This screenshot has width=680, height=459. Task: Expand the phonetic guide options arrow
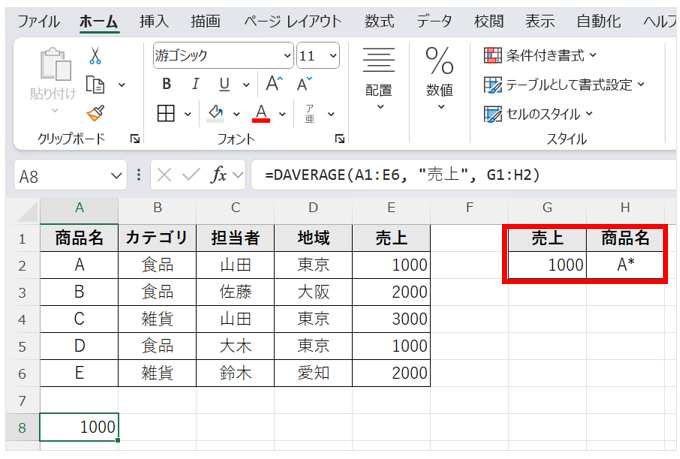tap(331, 114)
